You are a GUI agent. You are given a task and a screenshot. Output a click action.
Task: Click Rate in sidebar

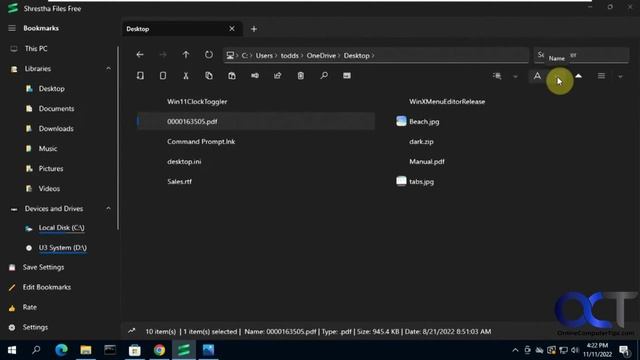(x=29, y=307)
